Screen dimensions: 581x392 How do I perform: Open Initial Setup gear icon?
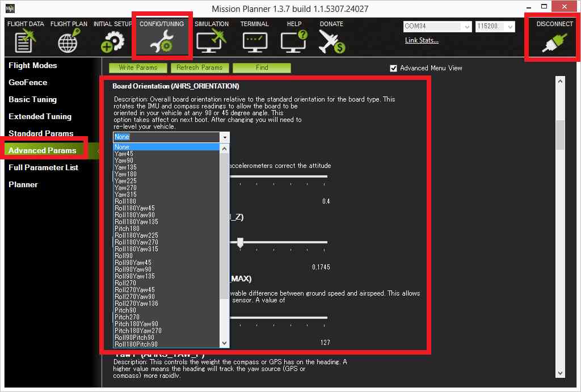[x=112, y=42]
